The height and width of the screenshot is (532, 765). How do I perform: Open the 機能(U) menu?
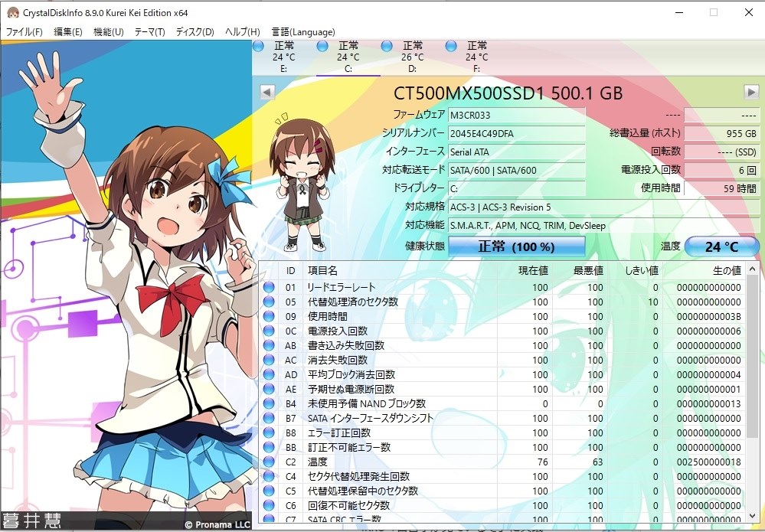coord(108,32)
